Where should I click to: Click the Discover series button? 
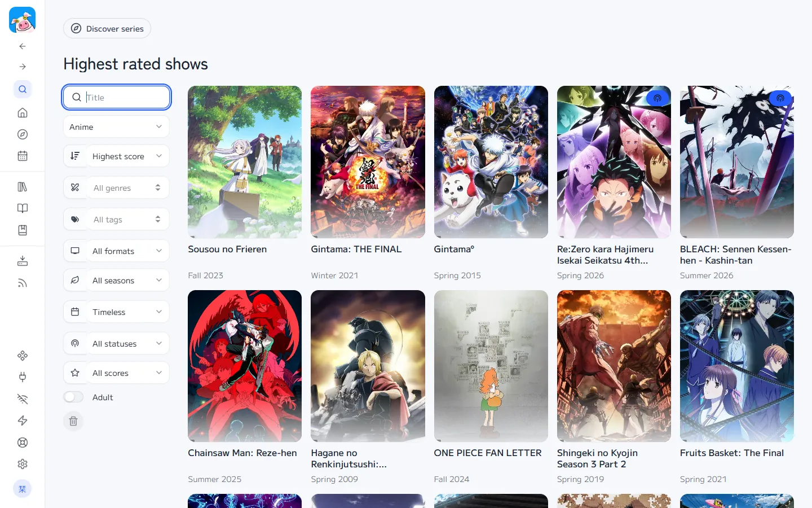point(107,29)
